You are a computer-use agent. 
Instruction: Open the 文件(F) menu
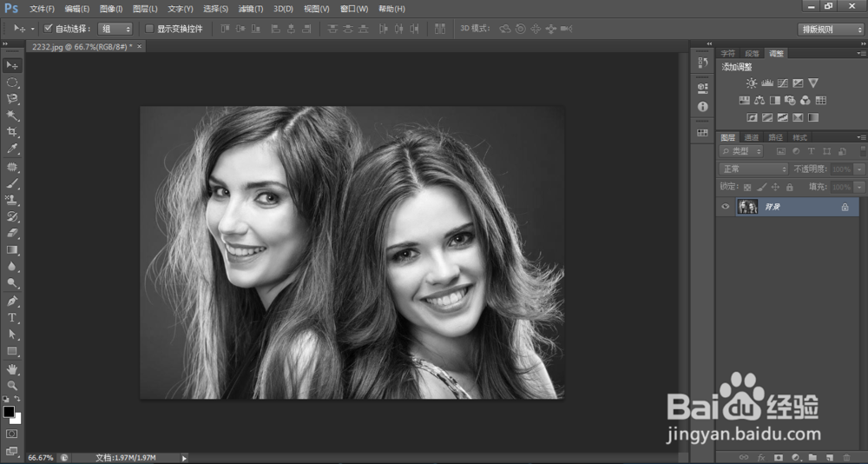42,9
